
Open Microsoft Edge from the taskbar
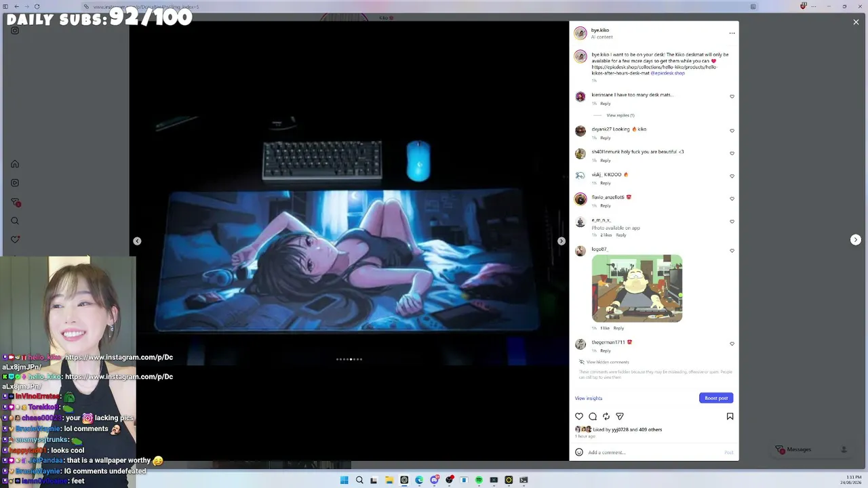[419, 480]
